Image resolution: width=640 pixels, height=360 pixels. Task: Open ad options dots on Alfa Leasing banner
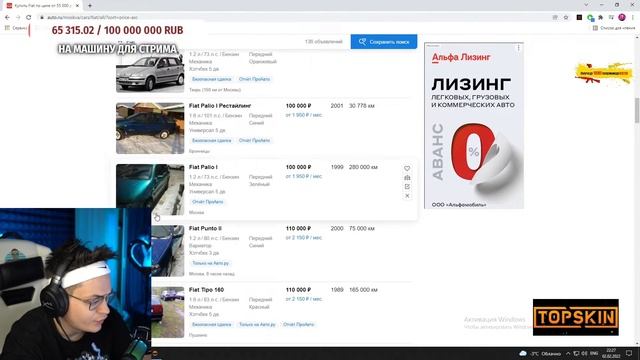pyautogui.click(x=519, y=48)
